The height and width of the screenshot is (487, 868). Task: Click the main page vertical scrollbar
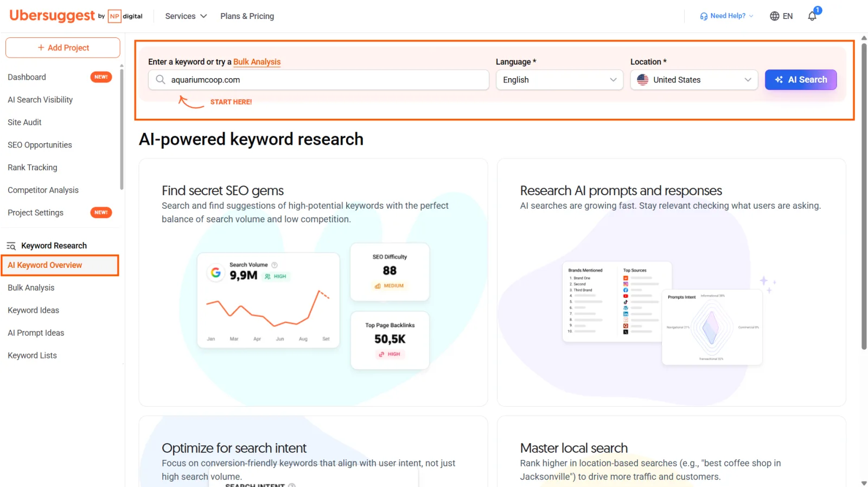tap(864, 195)
